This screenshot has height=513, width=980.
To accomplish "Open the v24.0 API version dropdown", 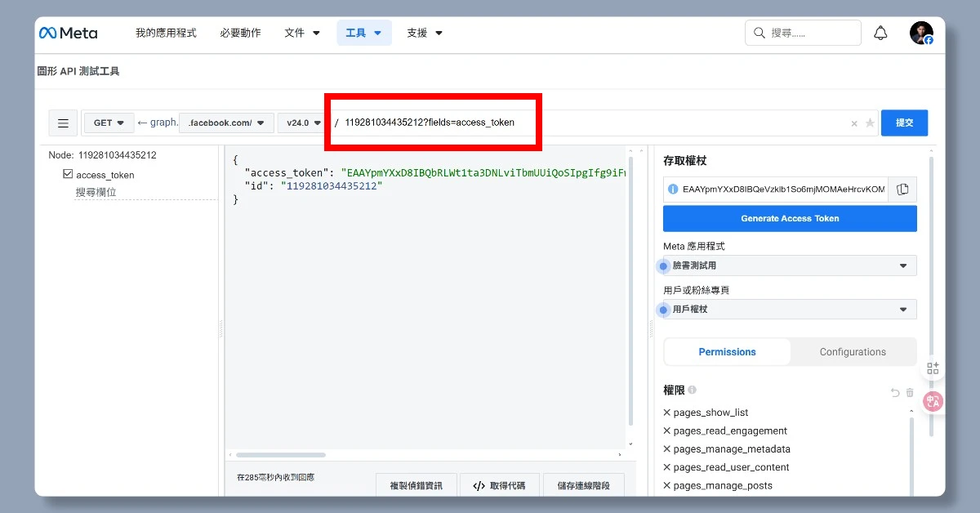I will pos(301,123).
